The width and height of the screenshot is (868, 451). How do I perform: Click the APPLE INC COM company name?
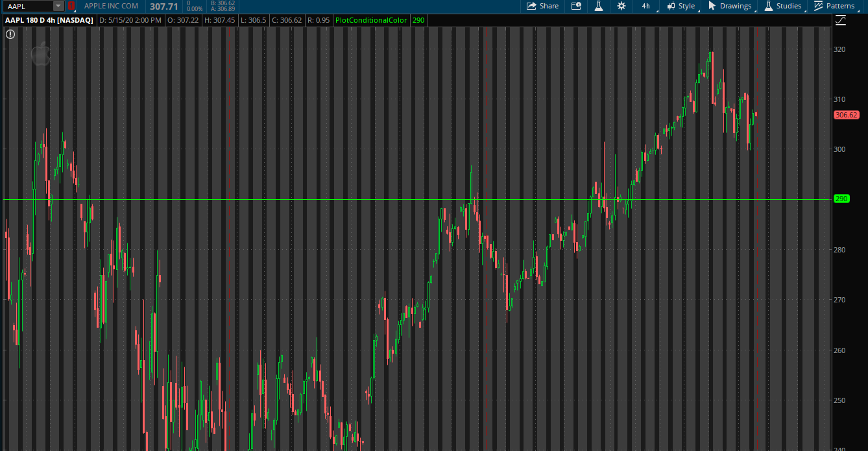[x=111, y=6]
